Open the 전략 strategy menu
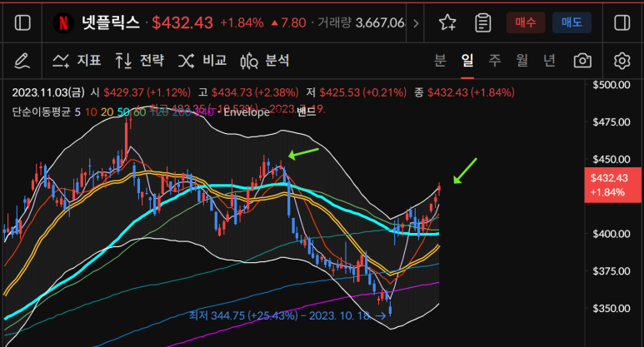The height and width of the screenshot is (347, 644). (140, 61)
